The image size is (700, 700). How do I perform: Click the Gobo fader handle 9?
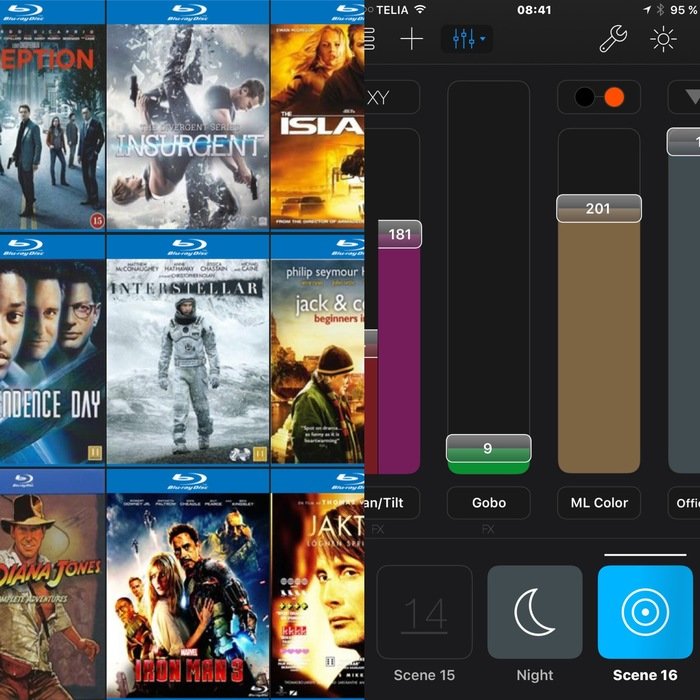click(488, 448)
